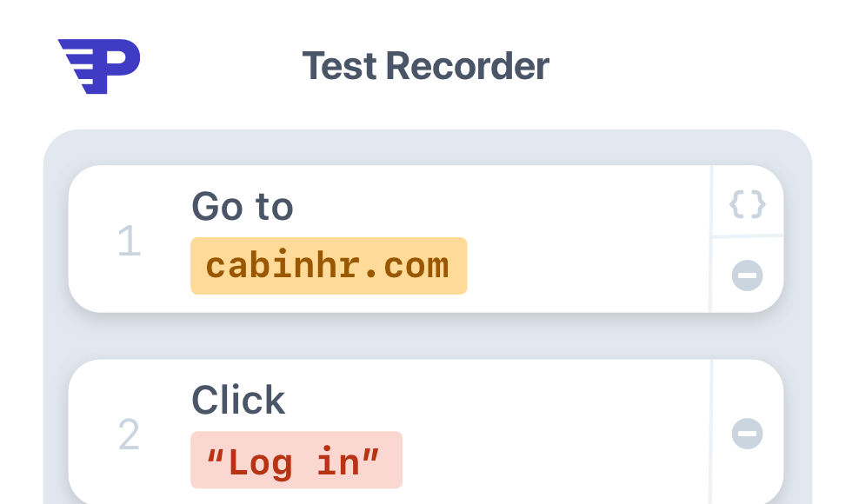Click the Click action label in step 2
The height and width of the screenshot is (504, 852).
point(238,401)
